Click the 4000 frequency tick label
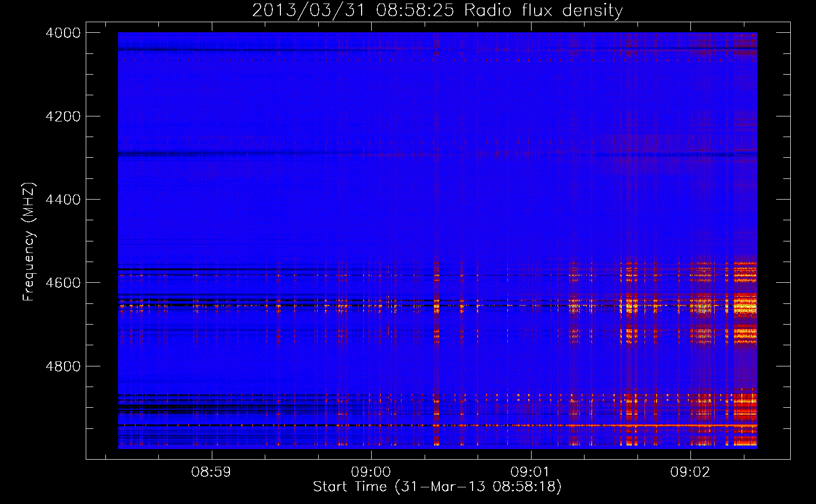 click(63, 33)
